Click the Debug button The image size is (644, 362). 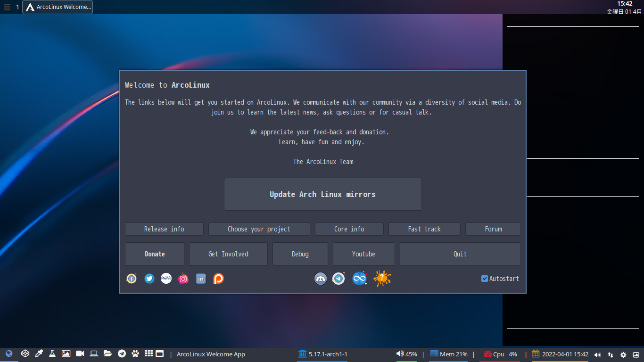tap(300, 254)
